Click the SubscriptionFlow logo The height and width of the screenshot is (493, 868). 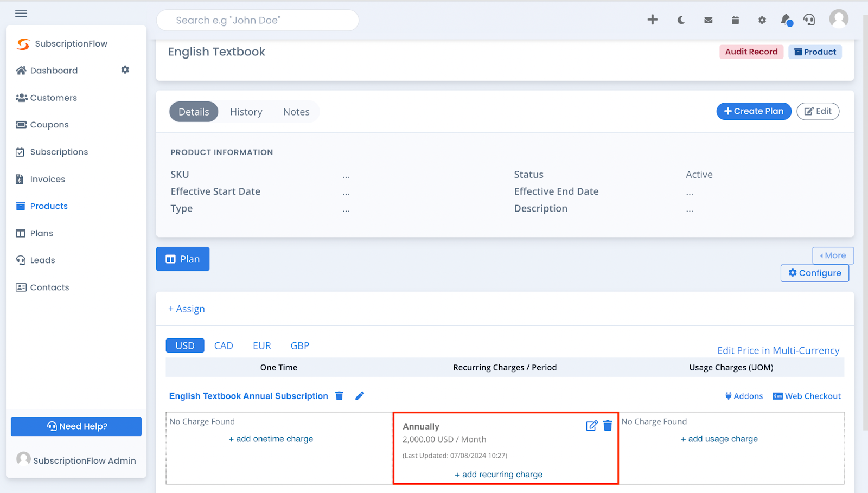tap(62, 43)
